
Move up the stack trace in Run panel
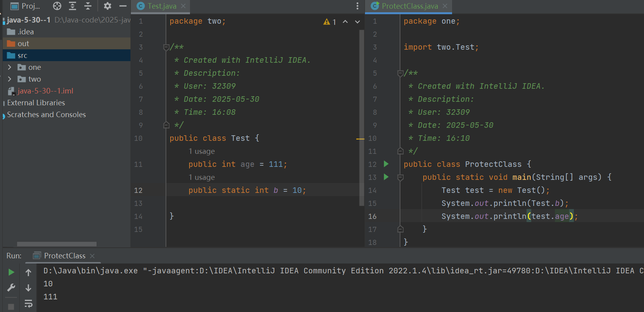click(x=28, y=272)
